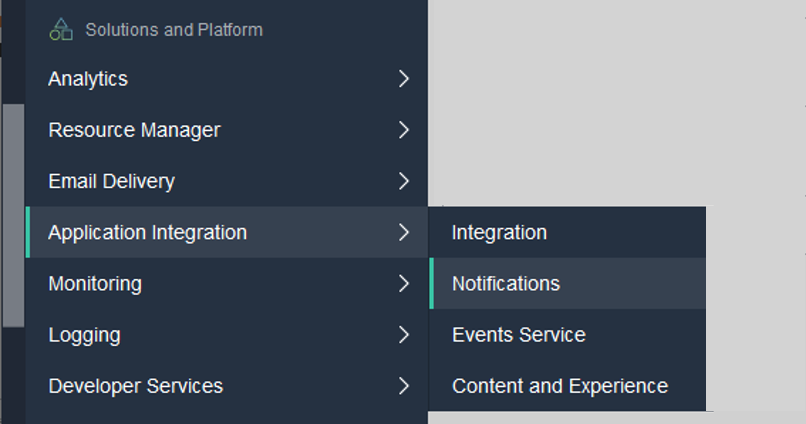Open the Developer Services menu item
The image size is (806, 424).
135,386
